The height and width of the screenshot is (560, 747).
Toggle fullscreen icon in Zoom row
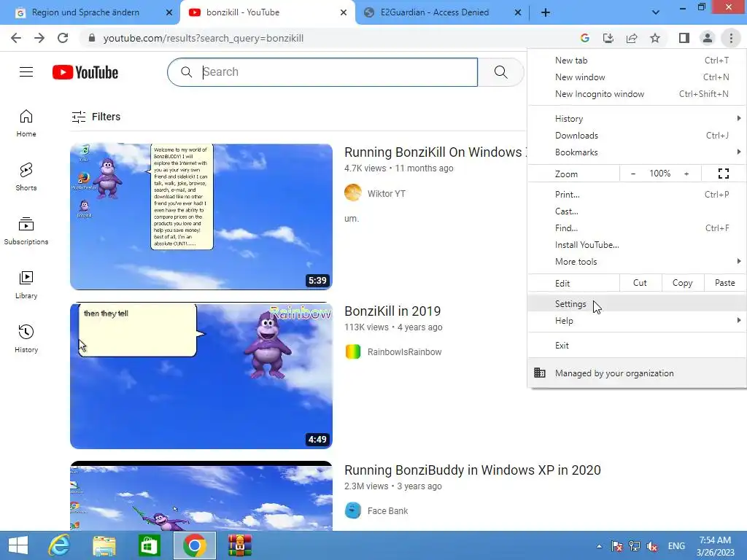723,174
